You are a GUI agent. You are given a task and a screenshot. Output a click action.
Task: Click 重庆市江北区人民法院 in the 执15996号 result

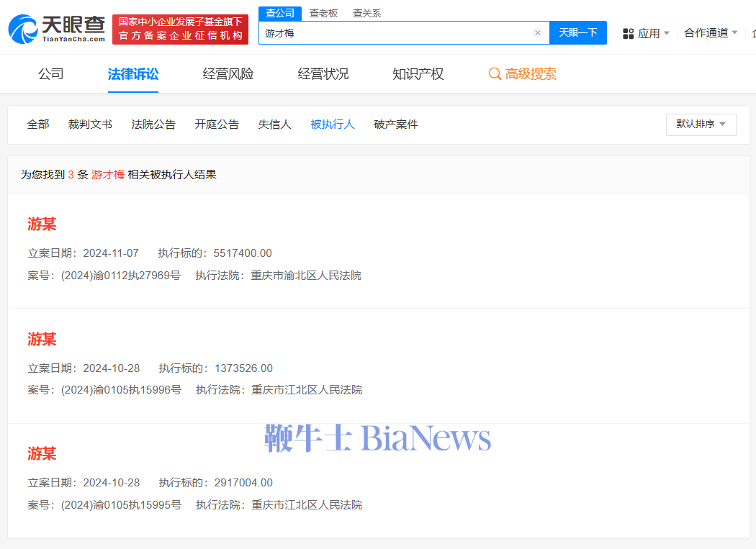307,390
